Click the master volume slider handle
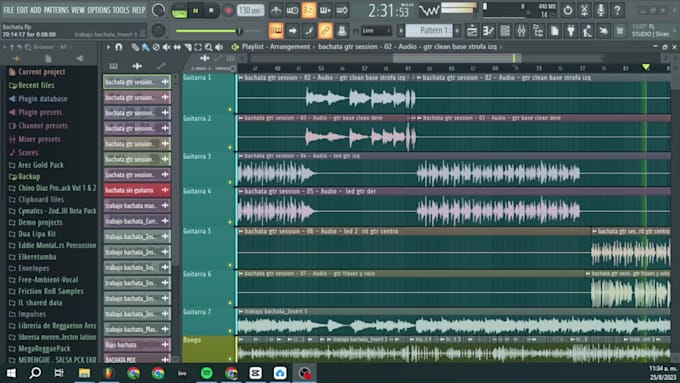Screen dimensions: 680x383 coord(239,30)
